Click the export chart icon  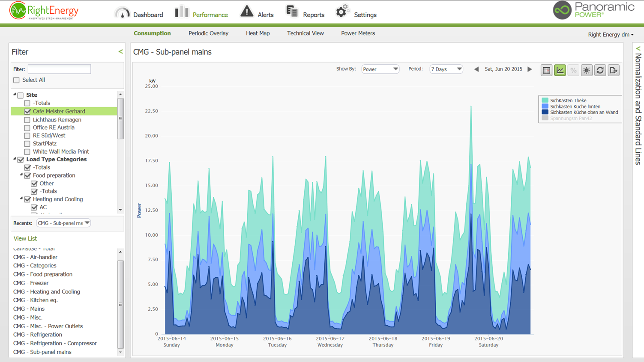tap(614, 71)
